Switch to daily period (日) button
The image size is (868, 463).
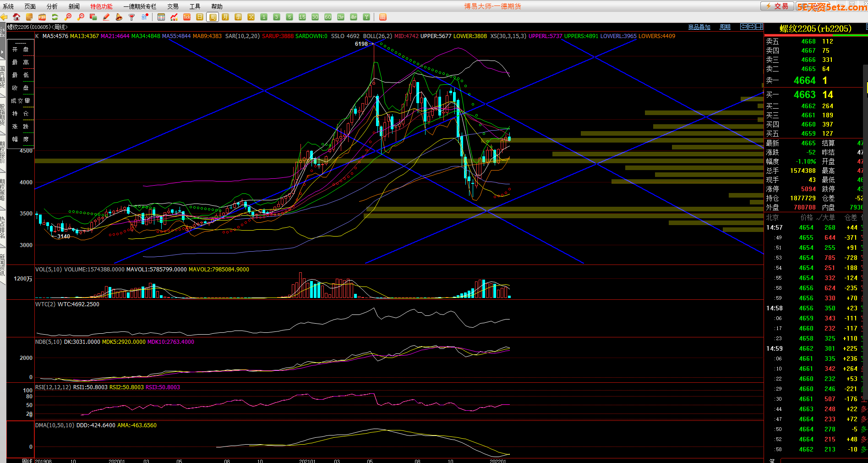(200, 17)
